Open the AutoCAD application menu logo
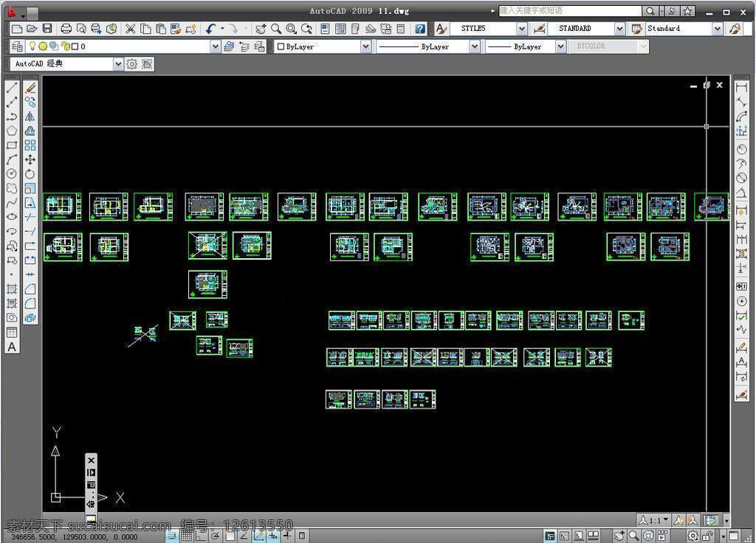 tap(12, 13)
